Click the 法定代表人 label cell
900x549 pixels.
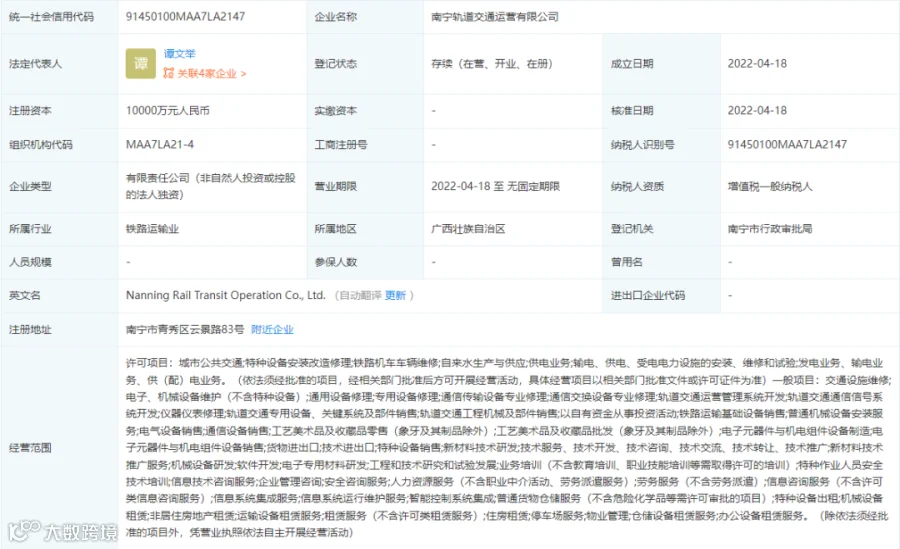coord(60,64)
